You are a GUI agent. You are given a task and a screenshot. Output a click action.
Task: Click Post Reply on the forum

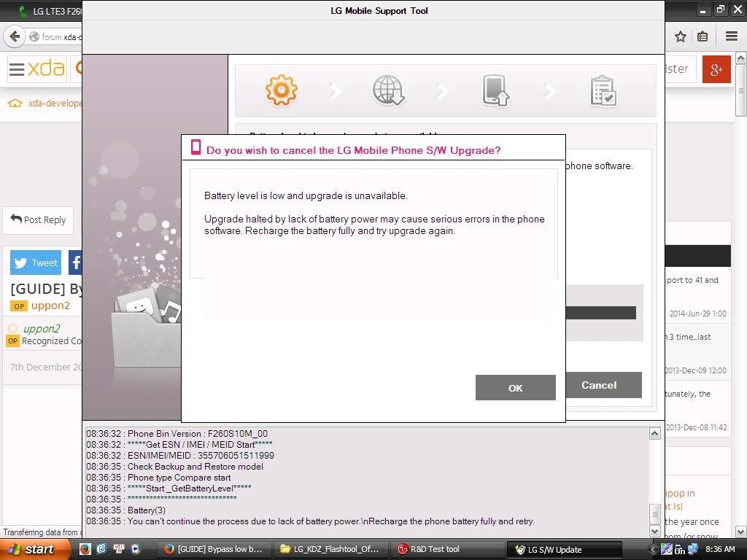(x=38, y=219)
